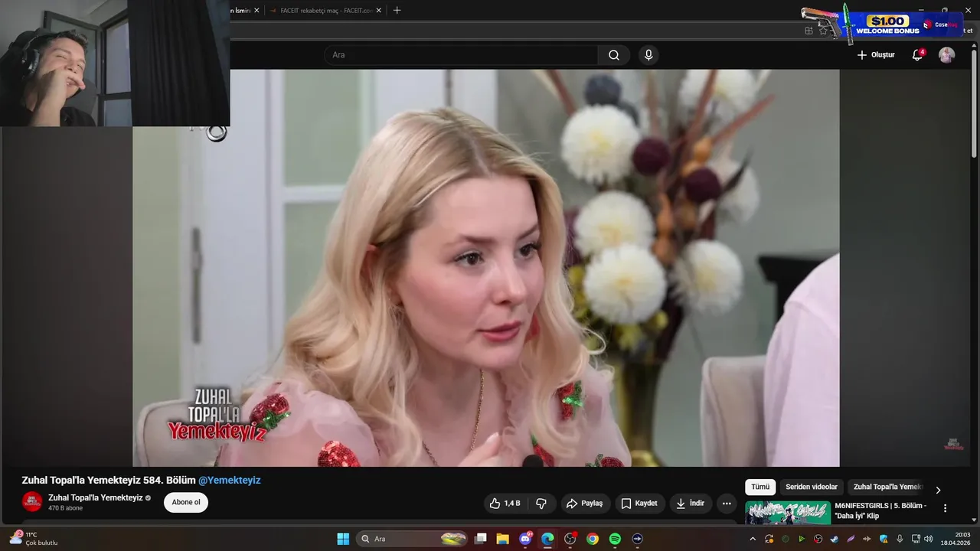
Task: Open clock and date 20:03 flyout
Action: [x=956, y=539]
